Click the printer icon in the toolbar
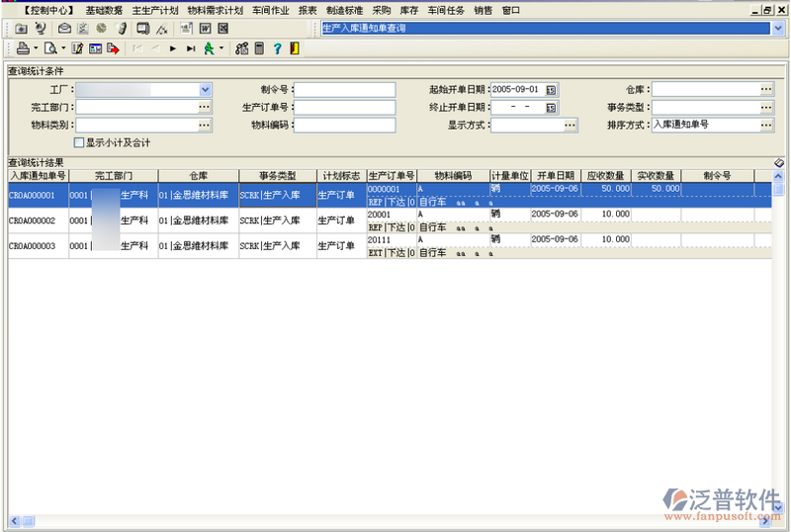The height and width of the screenshot is (532, 791). [22, 47]
